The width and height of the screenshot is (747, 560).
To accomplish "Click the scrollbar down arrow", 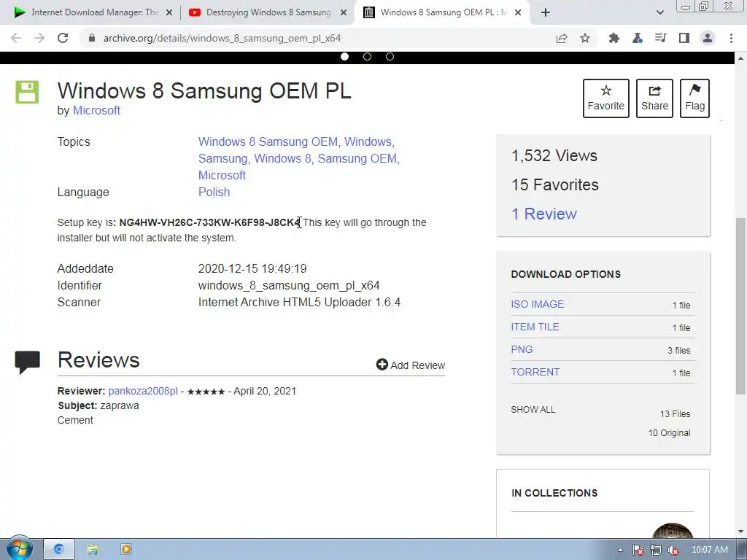I will pyautogui.click(x=740, y=532).
